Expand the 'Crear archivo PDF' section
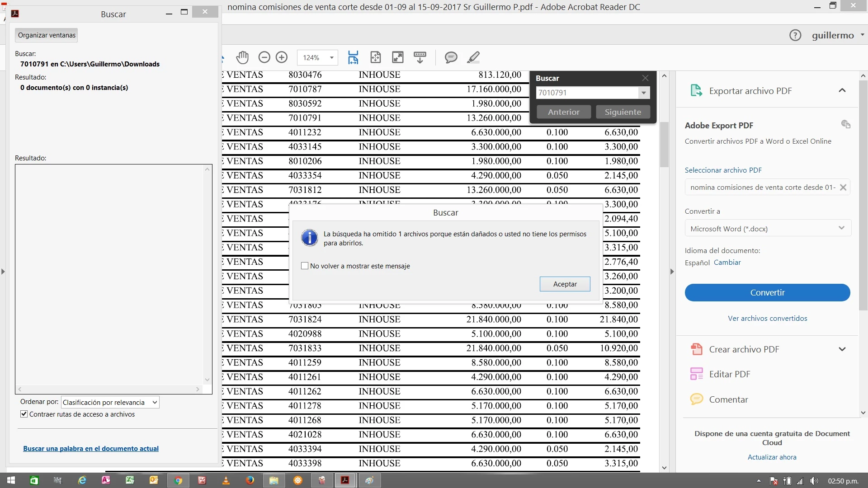The image size is (868, 488). (842, 349)
